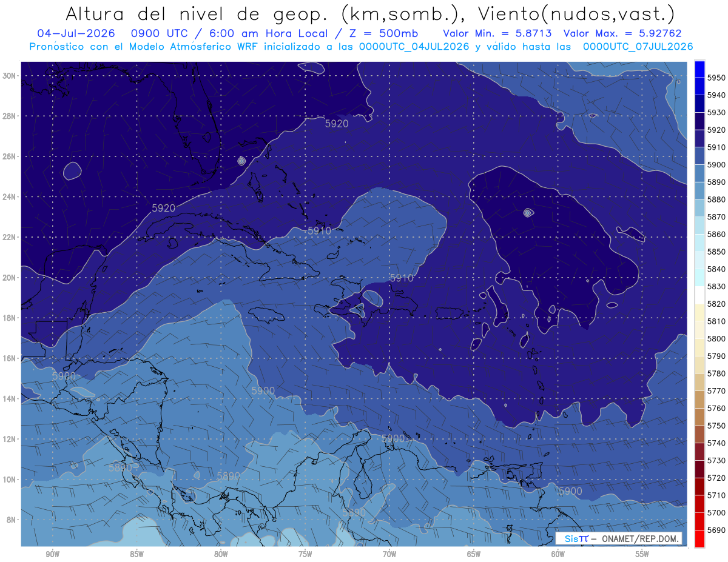Click the latitude label 28N

click(9, 116)
